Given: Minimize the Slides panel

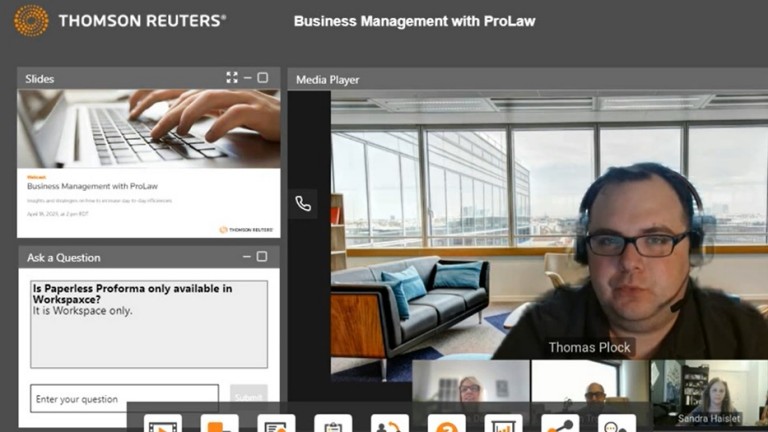Looking at the screenshot, I should [x=247, y=78].
